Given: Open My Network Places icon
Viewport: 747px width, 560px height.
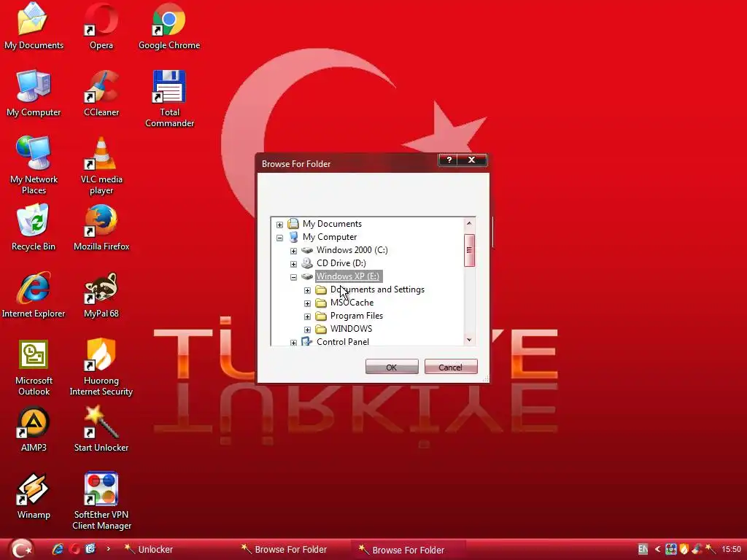Looking at the screenshot, I should point(34,166).
